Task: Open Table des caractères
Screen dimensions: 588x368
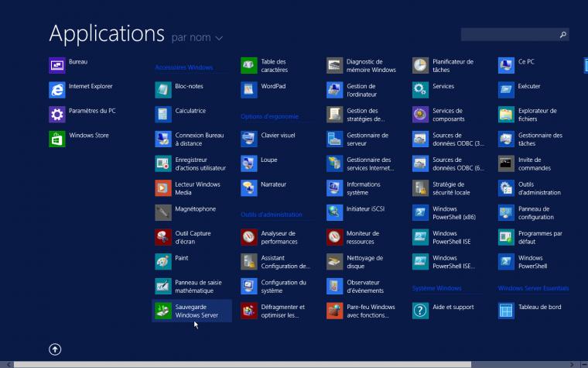Action: tap(249, 65)
